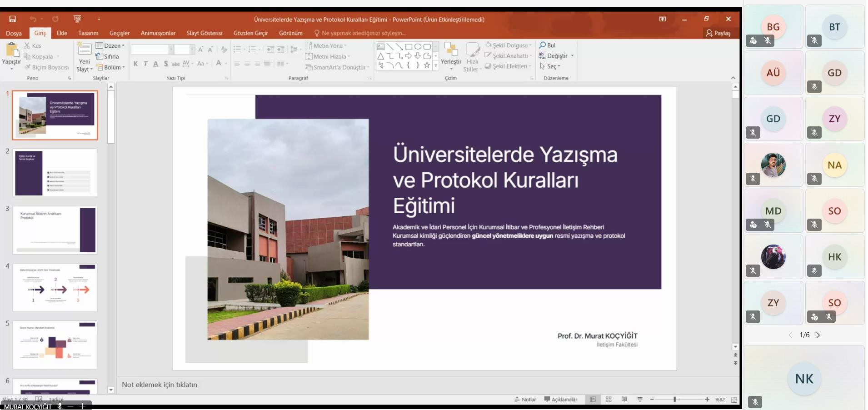Select the star shape in shapes gallery
The height and width of the screenshot is (410, 868).
tap(427, 65)
